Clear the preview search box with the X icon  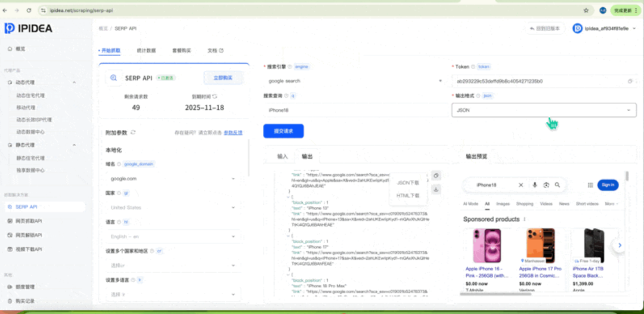[x=521, y=185]
